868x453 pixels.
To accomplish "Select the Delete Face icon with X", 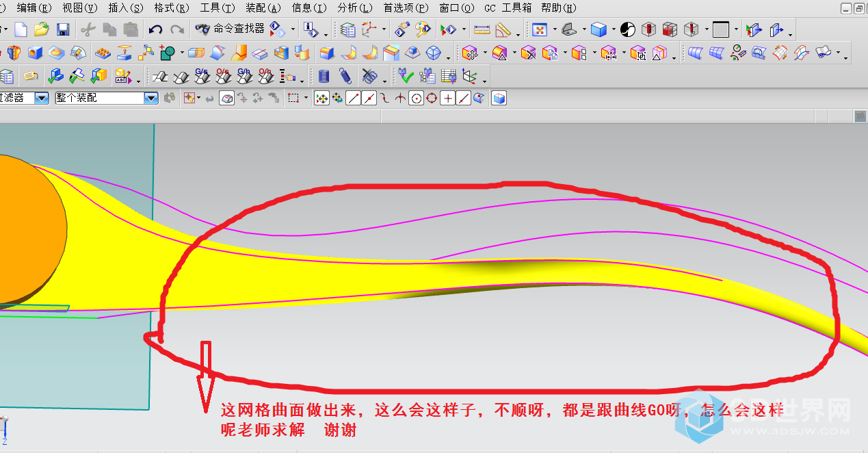I will [x=527, y=52].
